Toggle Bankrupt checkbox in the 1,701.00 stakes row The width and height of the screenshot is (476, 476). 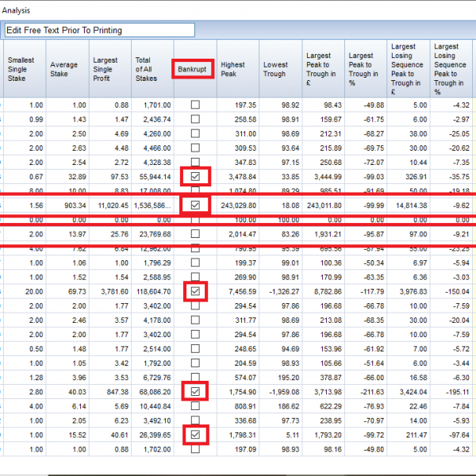coord(195,105)
